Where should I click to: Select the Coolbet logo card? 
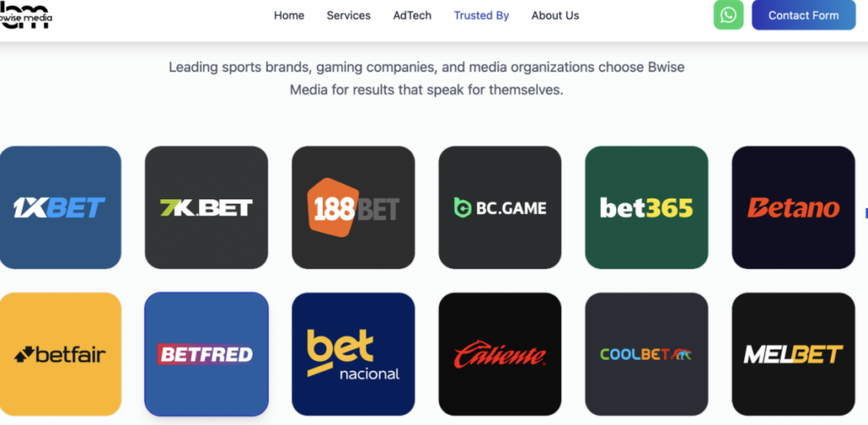(x=646, y=354)
